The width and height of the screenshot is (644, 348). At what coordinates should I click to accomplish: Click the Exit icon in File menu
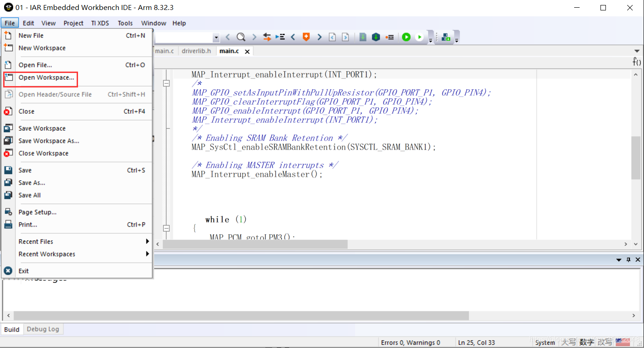(x=8, y=271)
